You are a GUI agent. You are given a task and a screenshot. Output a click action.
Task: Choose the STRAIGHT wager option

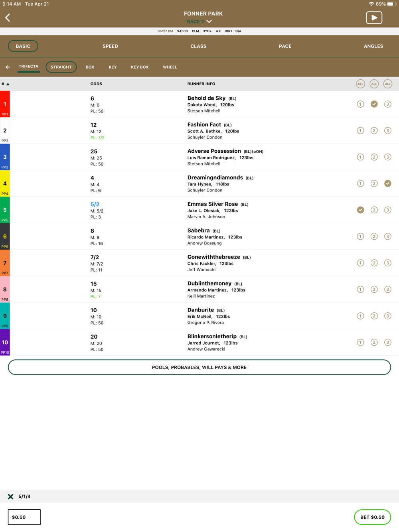coord(61,67)
